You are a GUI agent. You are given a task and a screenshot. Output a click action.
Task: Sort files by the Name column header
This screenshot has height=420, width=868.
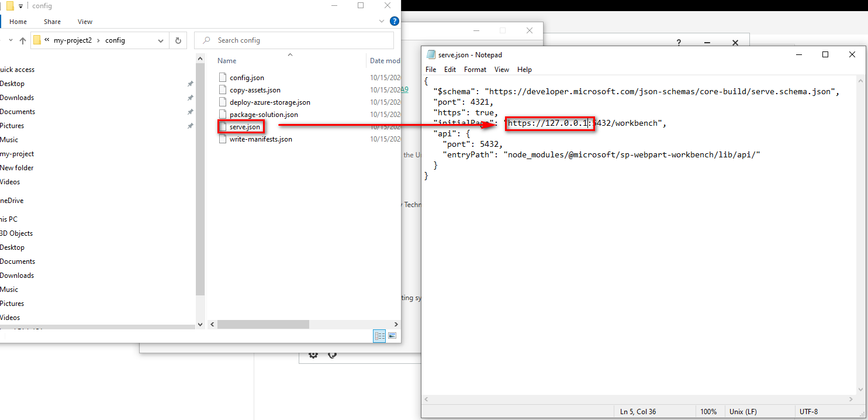pos(227,61)
